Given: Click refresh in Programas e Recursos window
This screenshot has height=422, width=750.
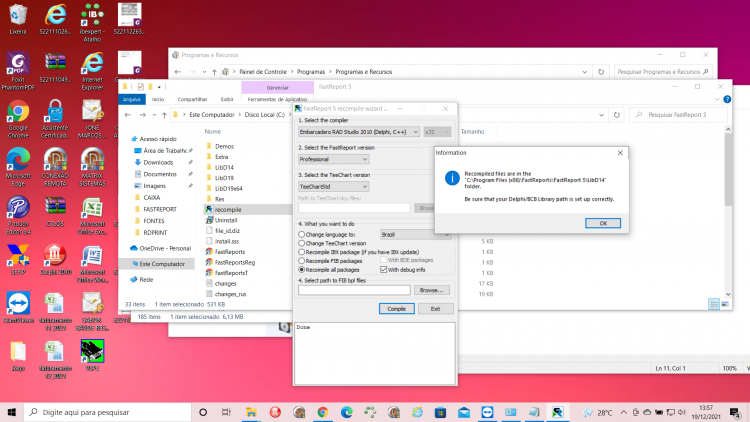Looking at the screenshot, I should point(601,72).
